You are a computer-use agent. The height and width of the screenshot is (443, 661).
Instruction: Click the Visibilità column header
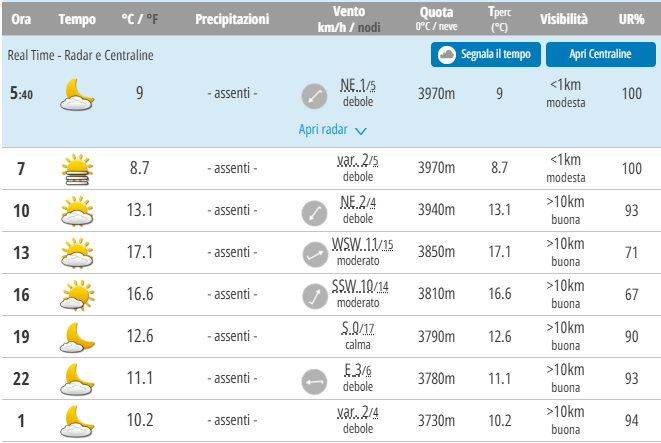click(564, 19)
